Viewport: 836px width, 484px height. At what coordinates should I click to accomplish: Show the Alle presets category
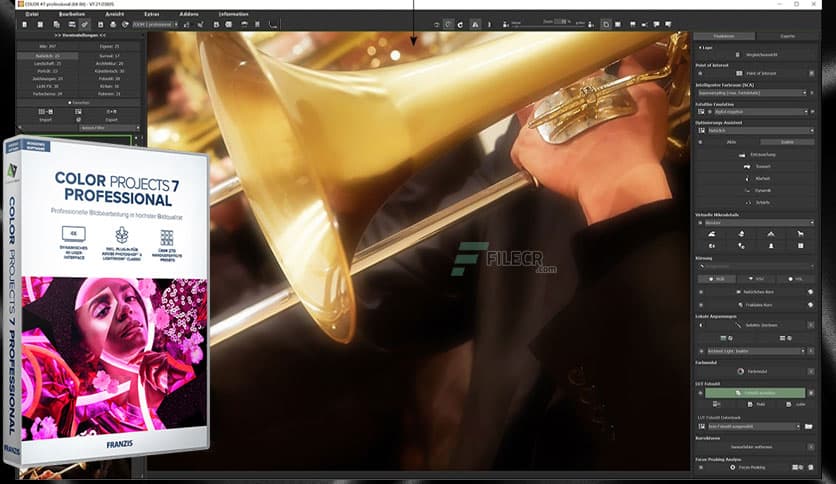(48, 46)
